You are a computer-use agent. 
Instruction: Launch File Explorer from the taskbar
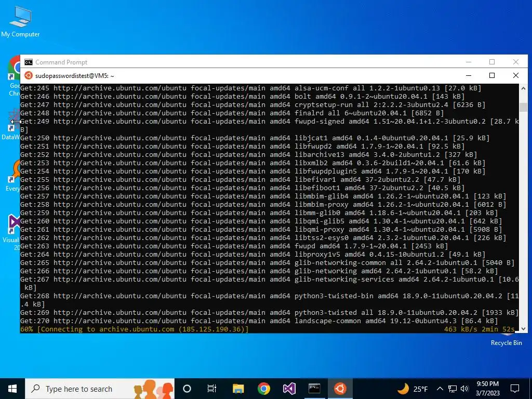(238, 389)
